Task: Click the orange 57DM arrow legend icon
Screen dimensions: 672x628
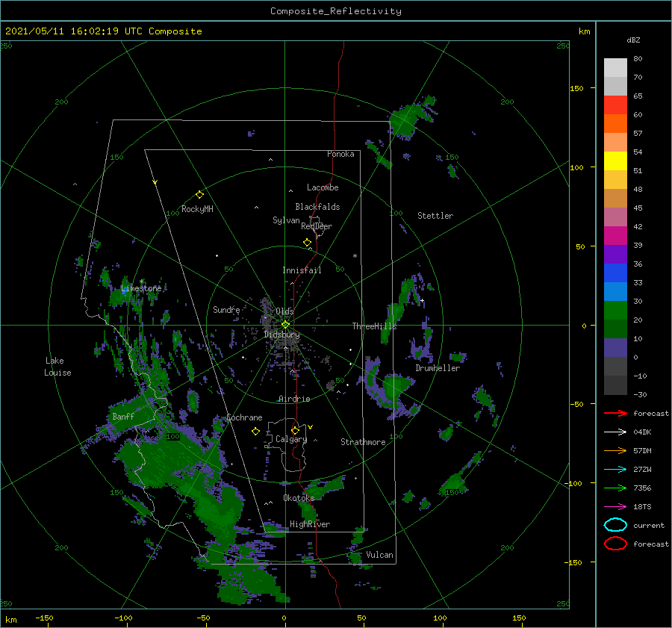Action: click(615, 450)
